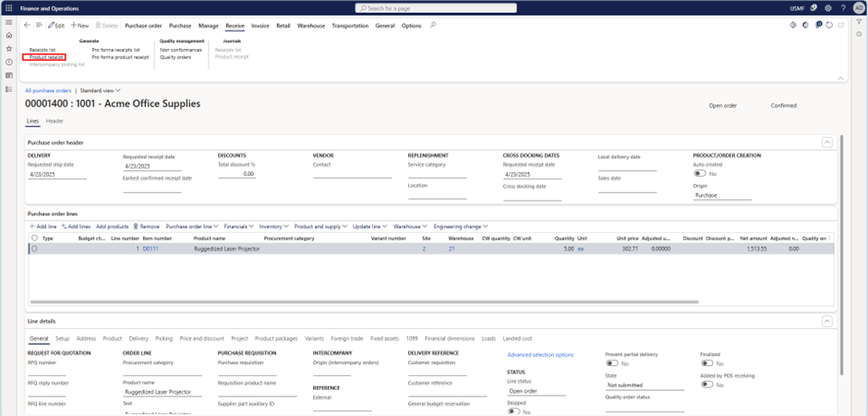Click Requested ship date field

[x=57, y=174]
